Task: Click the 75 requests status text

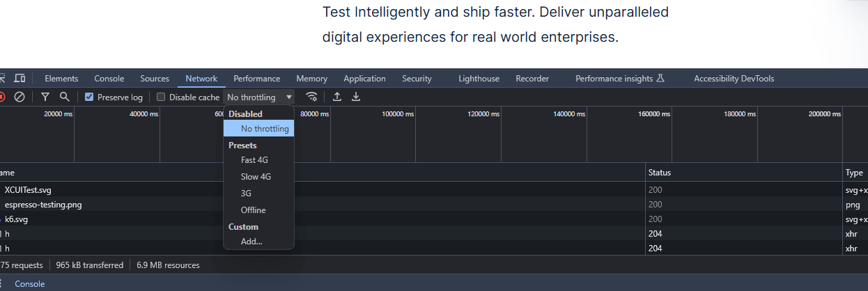Action: click(x=22, y=265)
